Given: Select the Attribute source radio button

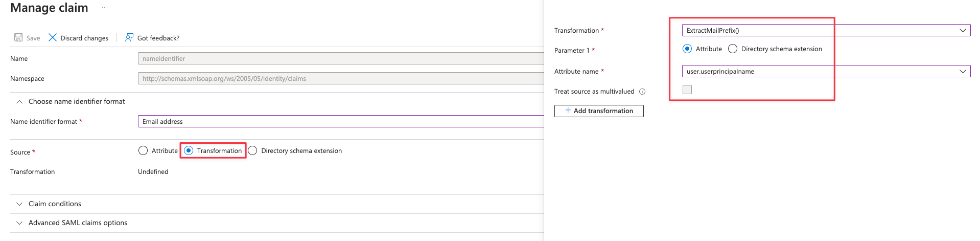Looking at the screenshot, I should click(143, 151).
